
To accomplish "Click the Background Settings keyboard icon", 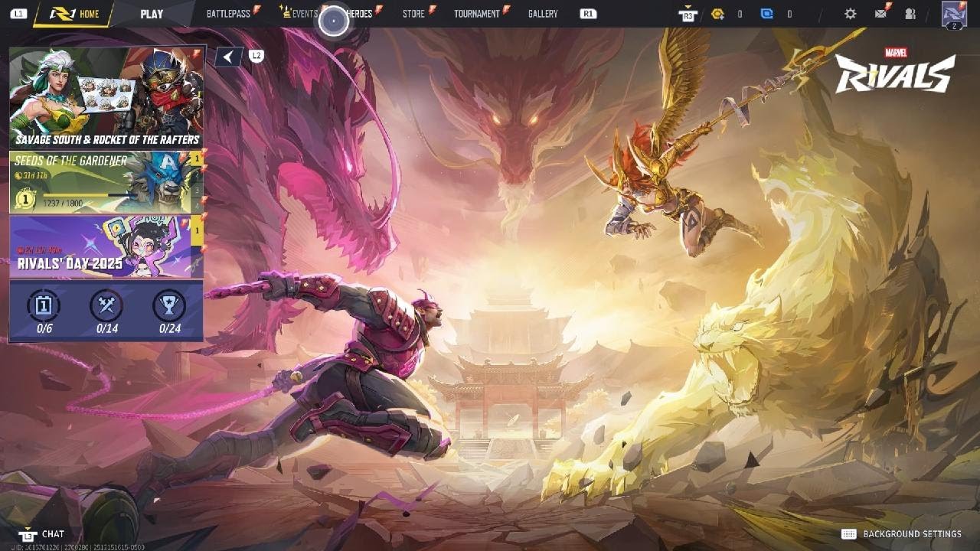I will coord(848,534).
